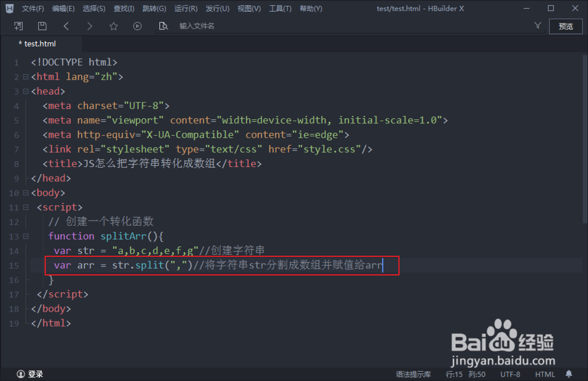The image size is (588, 381).
Task: Click the filter funnel icon
Action: pos(538,25)
